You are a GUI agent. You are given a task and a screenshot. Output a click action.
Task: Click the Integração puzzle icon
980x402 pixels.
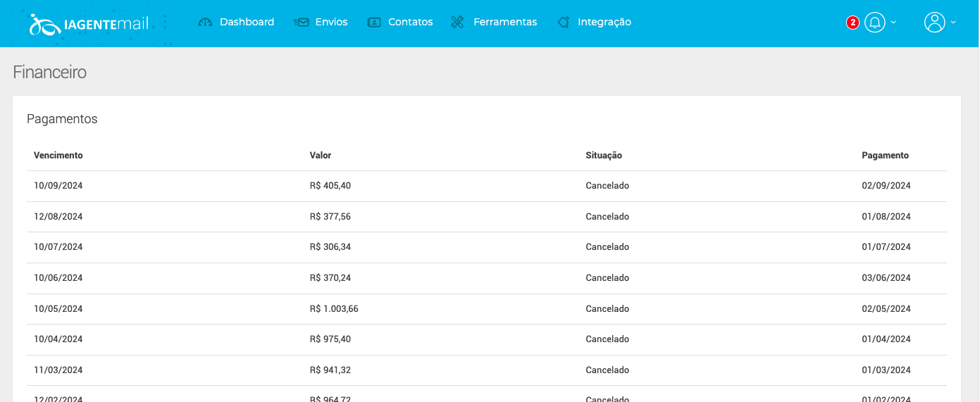pyautogui.click(x=563, y=23)
